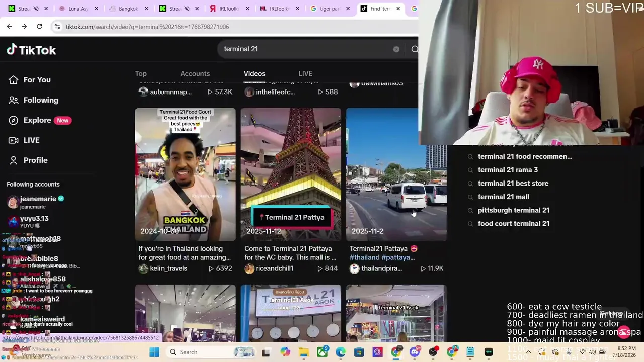Open Xbox app from taskbar
The image size is (644, 362).
(322, 352)
